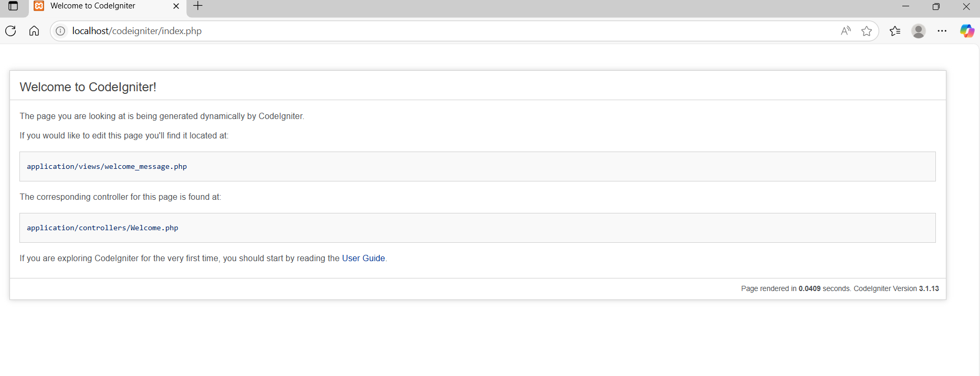Viewport: 980px width, 376px height.
Task: Restore down the browser window
Action: 936,6
